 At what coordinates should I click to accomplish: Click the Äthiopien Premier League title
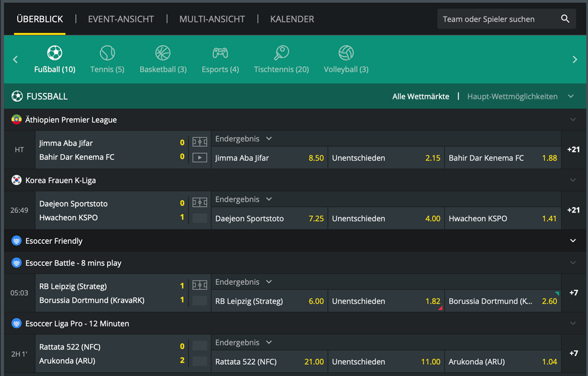[71, 119]
